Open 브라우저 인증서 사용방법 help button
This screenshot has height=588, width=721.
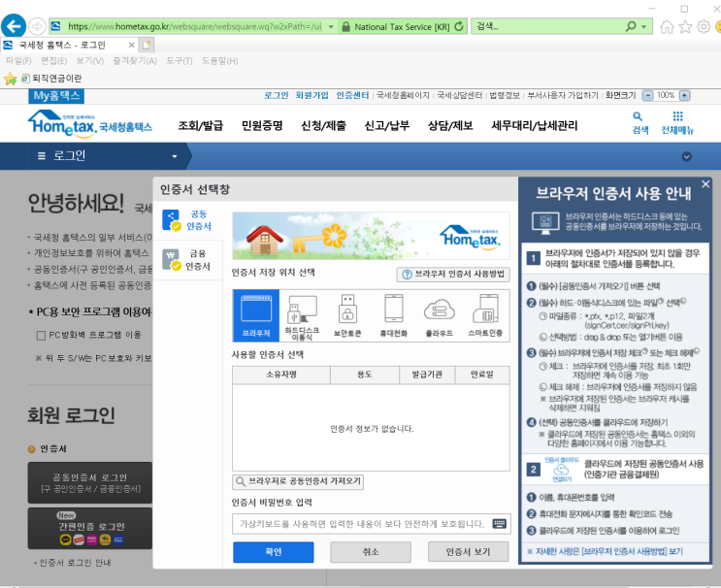(453, 275)
